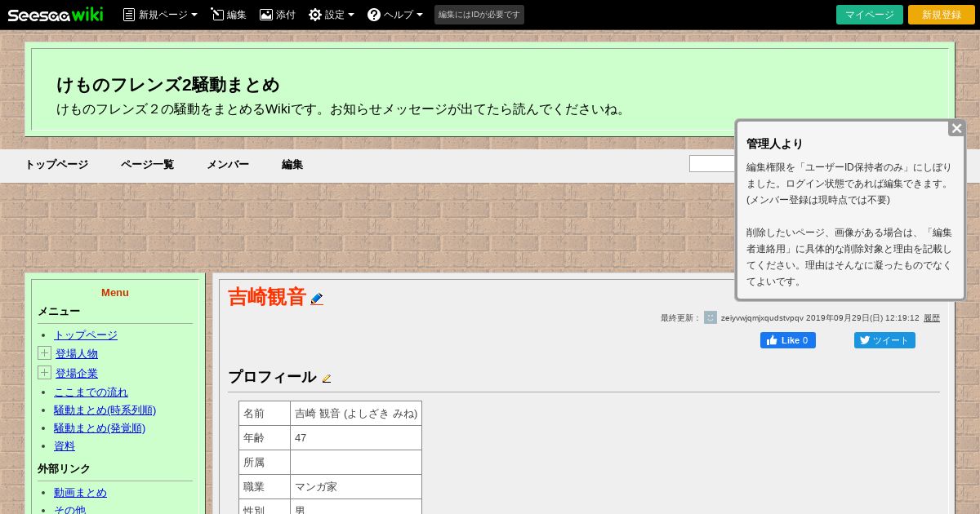
Task: Select the 編集 navigation tab
Action: 292,164
